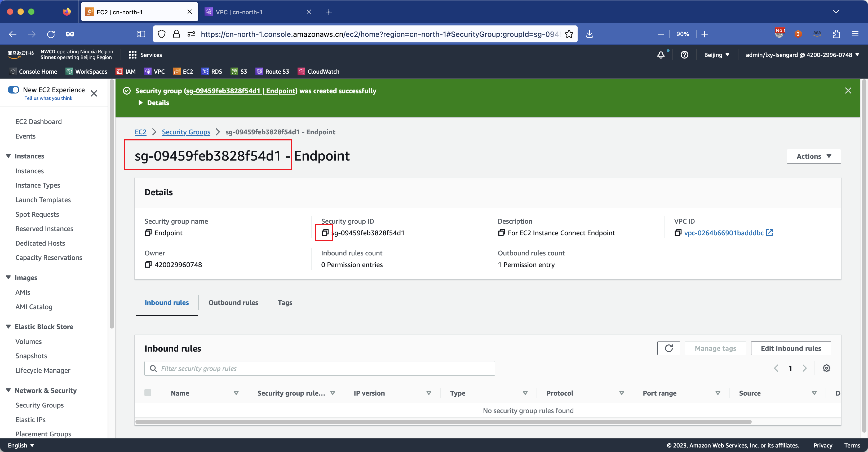Open the Services grid menu

(145, 55)
